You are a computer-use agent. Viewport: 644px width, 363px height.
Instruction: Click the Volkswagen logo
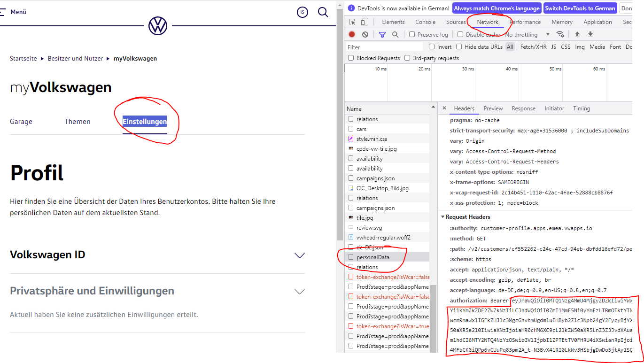pyautogui.click(x=158, y=26)
